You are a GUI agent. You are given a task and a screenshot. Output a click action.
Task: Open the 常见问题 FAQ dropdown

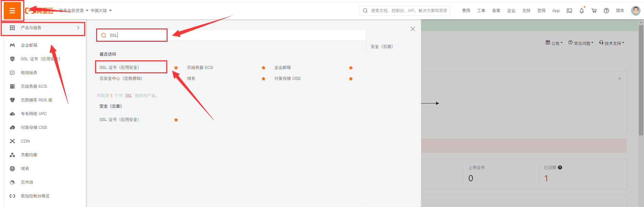581,43
